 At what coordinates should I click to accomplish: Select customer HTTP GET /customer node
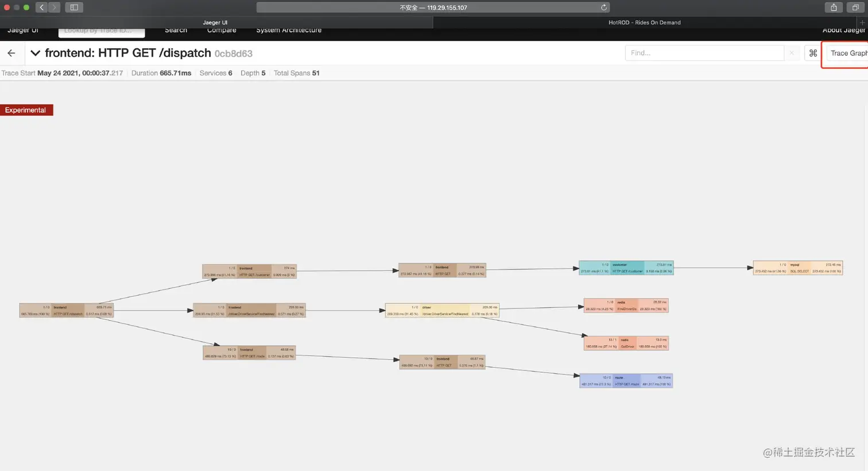coord(626,268)
